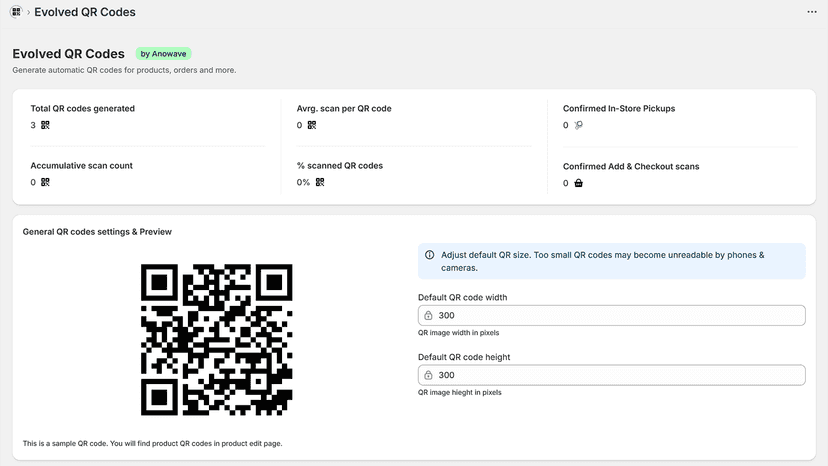
Task: Click the info icon in the blue banner
Action: click(x=430, y=255)
